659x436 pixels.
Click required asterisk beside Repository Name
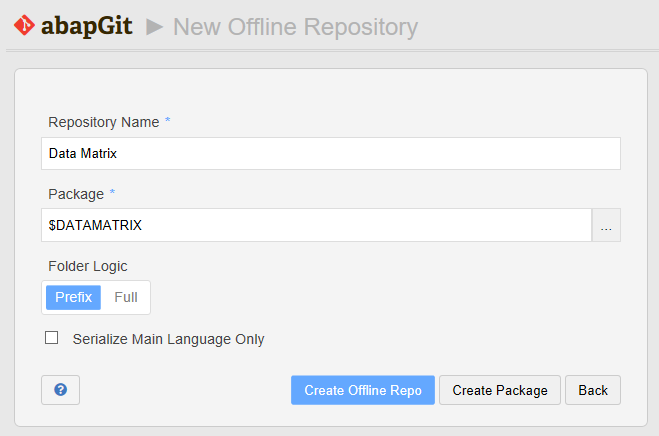click(167, 120)
